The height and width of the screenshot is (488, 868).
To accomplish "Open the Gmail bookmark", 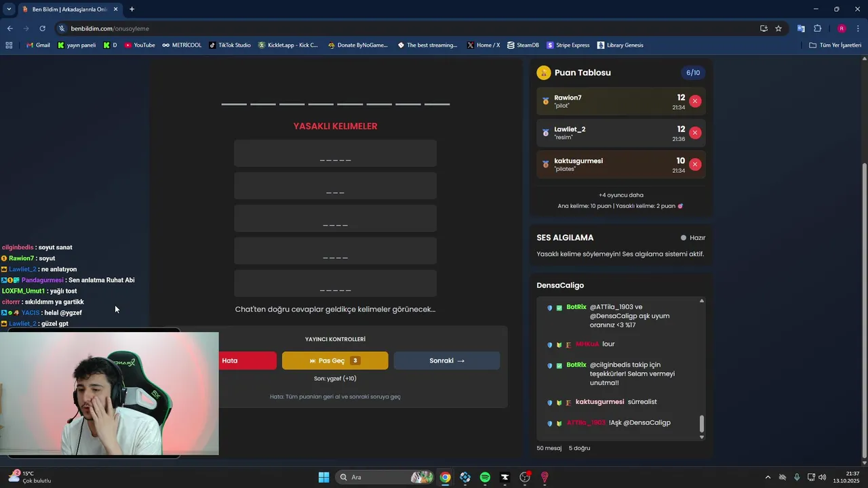I will pos(38,45).
